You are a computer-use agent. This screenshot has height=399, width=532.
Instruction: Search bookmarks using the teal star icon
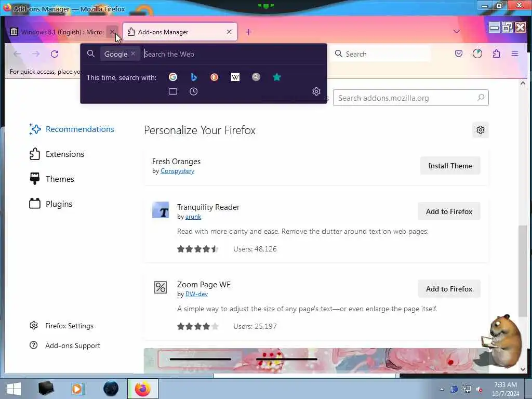[277, 77]
